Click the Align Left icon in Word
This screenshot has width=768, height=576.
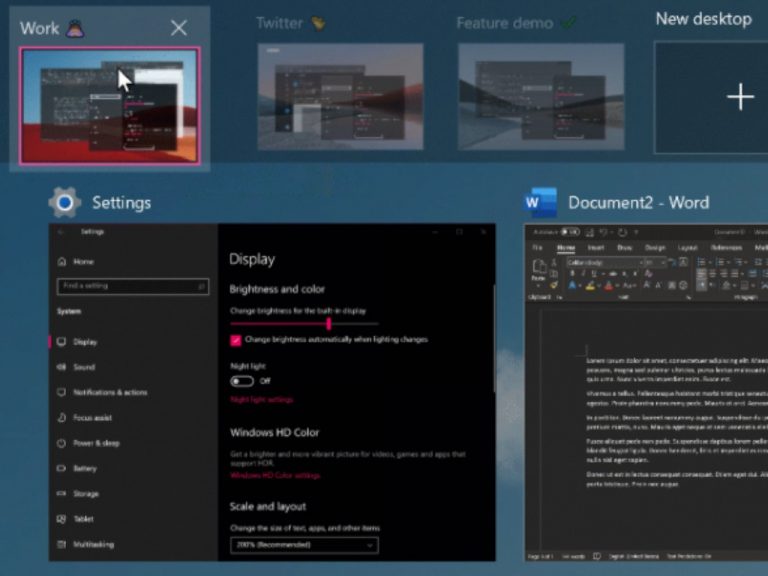click(701, 273)
